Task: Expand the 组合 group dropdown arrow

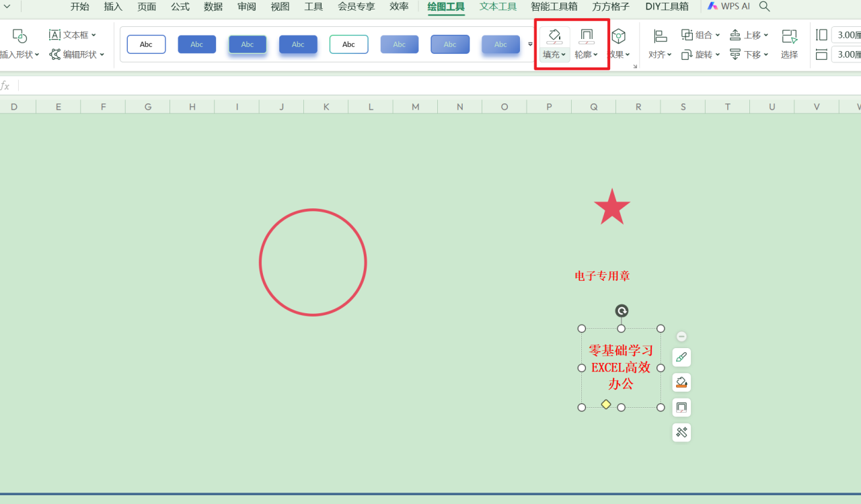Action: pyautogui.click(x=718, y=35)
